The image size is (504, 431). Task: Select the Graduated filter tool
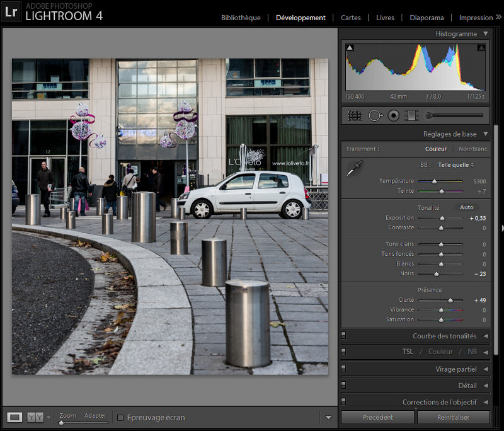(411, 115)
